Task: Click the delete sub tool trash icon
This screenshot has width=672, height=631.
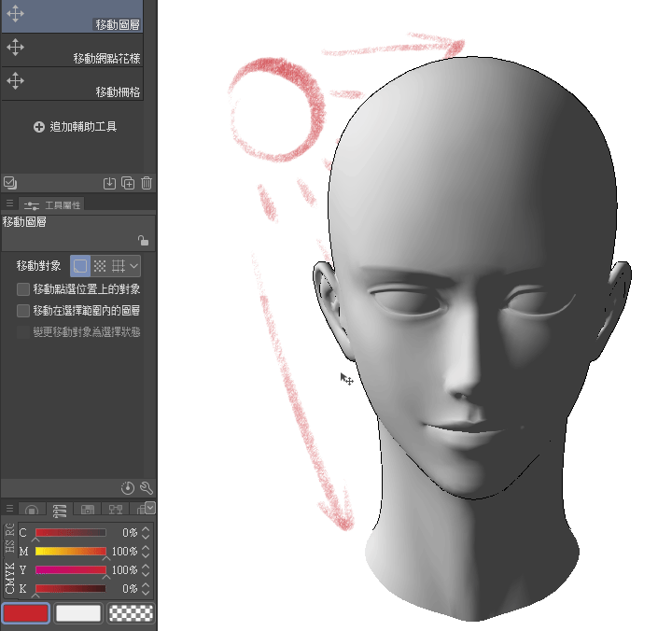Action: tap(147, 183)
